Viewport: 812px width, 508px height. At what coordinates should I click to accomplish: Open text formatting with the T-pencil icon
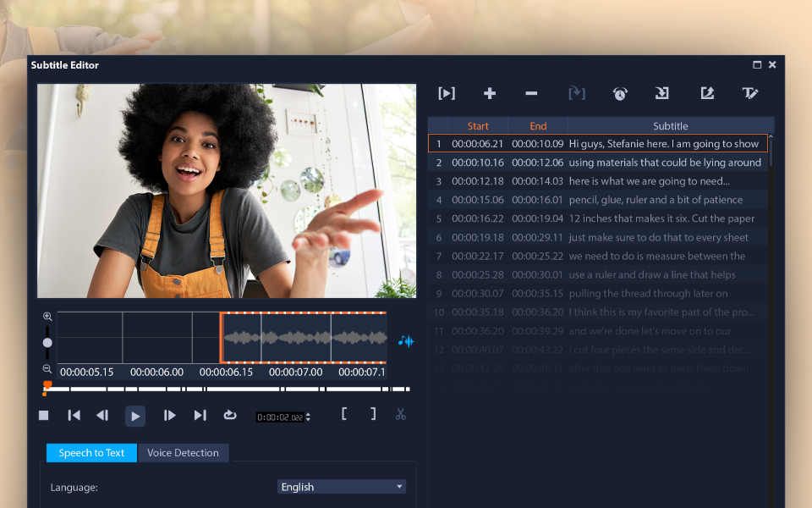751,93
